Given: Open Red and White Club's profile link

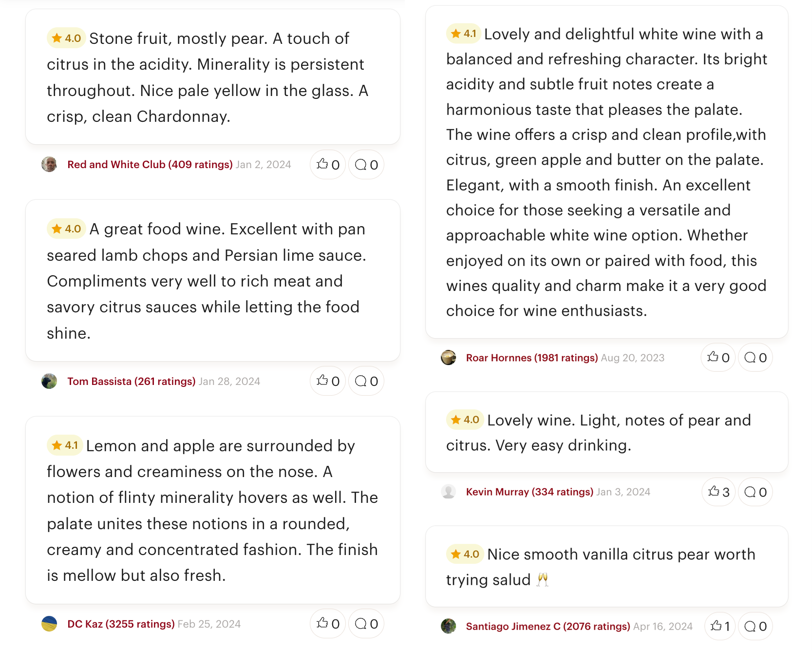Looking at the screenshot, I should [150, 165].
